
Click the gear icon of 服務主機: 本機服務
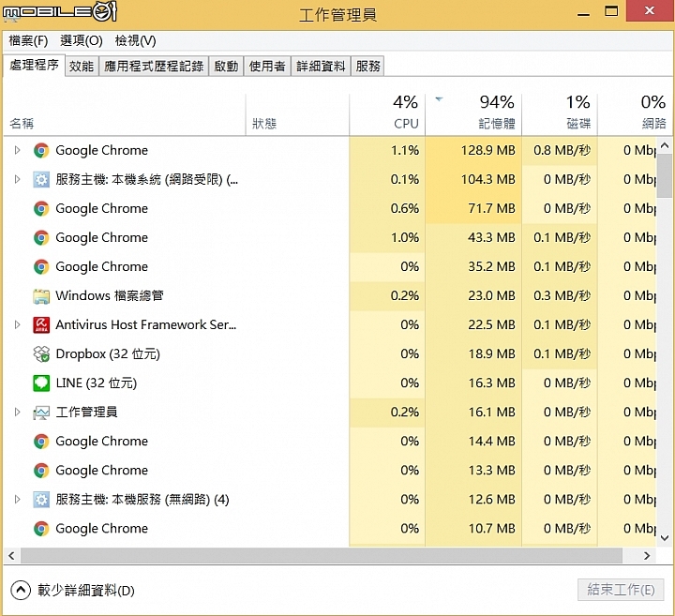[41, 500]
